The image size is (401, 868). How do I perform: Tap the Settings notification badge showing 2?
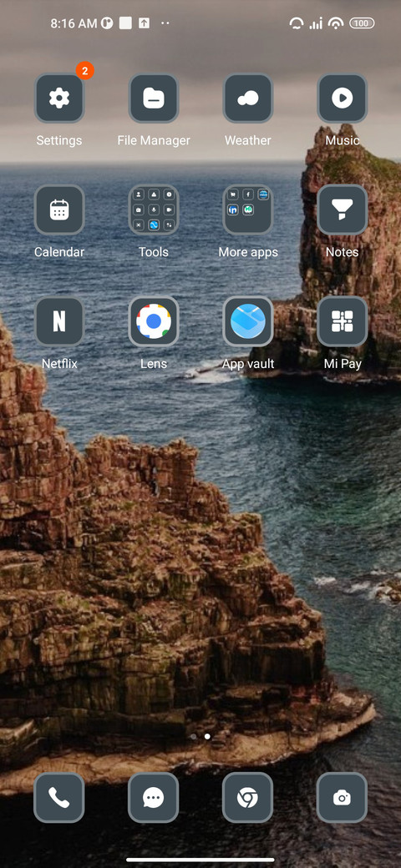84,71
